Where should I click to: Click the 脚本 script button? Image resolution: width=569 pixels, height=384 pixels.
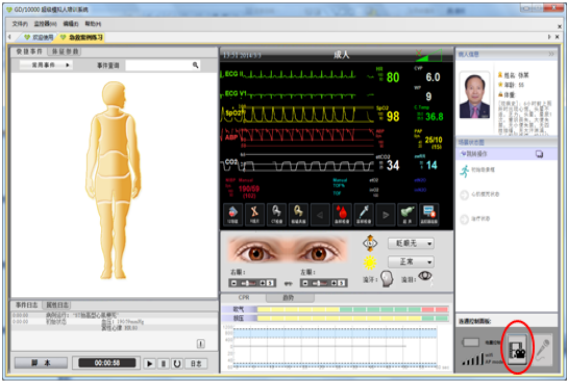click(x=41, y=363)
